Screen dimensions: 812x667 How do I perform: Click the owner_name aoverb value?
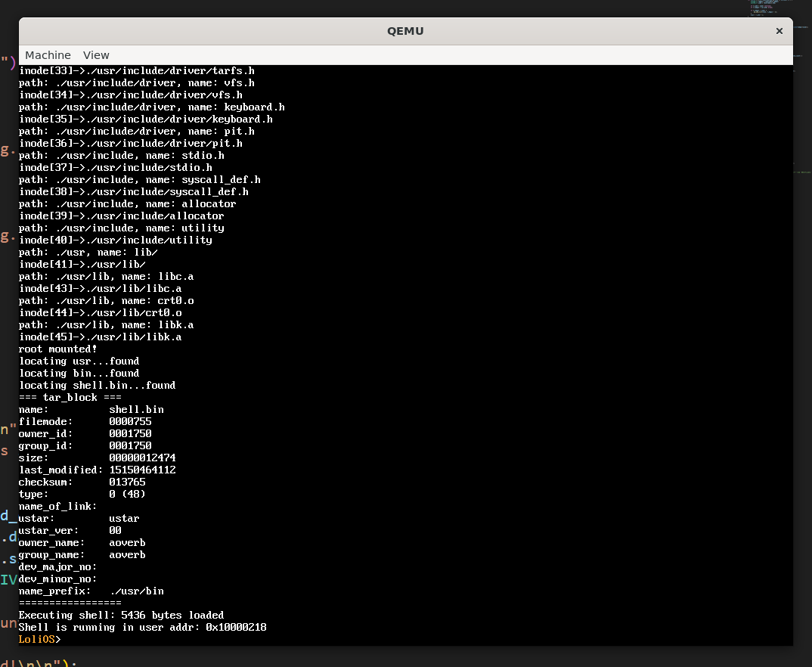coord(127,542)
